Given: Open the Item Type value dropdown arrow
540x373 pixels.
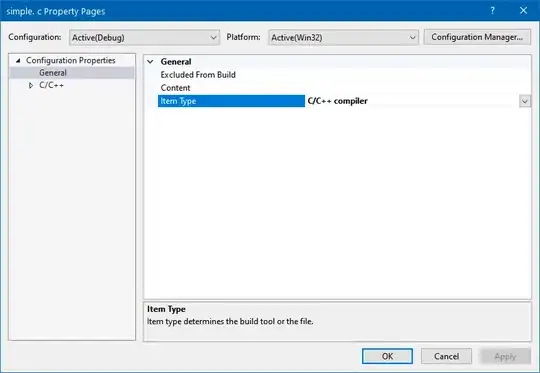Looking at the screenshot, I should pos(525,101).
